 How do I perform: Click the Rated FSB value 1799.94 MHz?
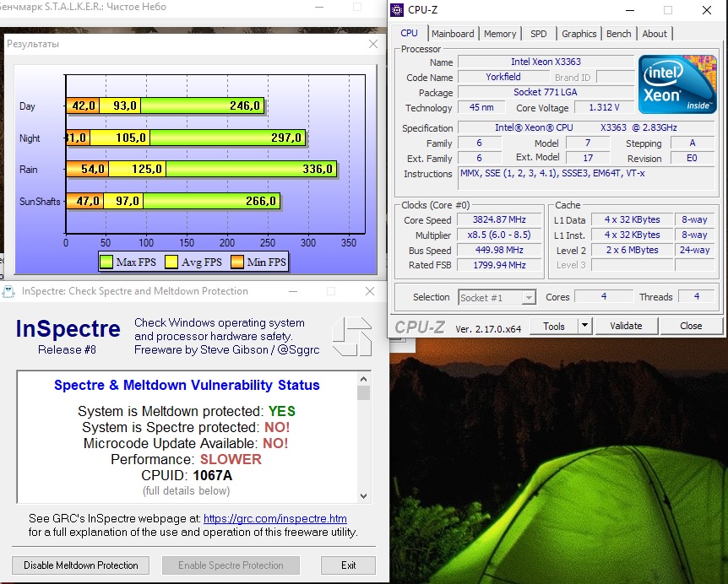[499, 265]
